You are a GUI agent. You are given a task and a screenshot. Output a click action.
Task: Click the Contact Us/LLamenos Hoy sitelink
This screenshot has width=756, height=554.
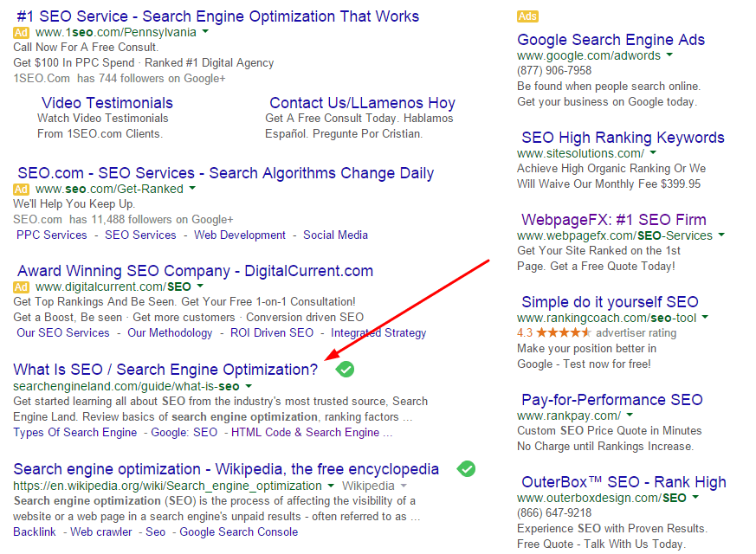tap(362, 103)
